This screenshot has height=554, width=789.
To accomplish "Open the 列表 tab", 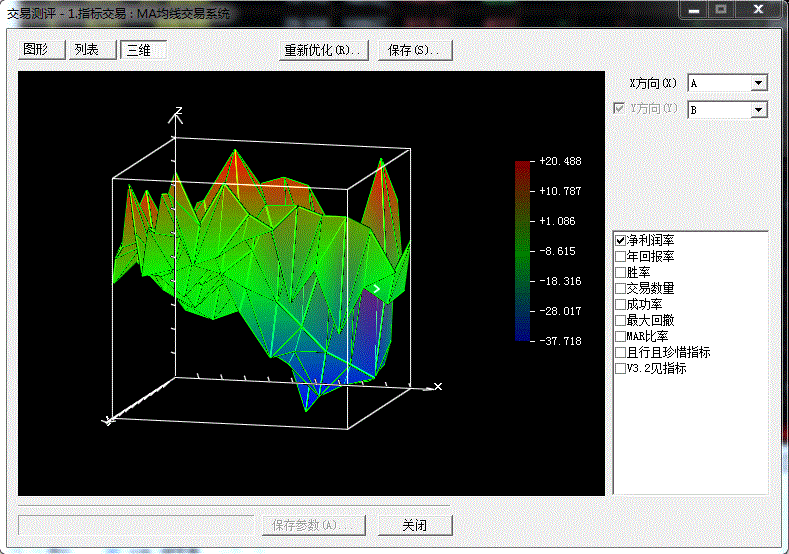I will pos(93,50).
